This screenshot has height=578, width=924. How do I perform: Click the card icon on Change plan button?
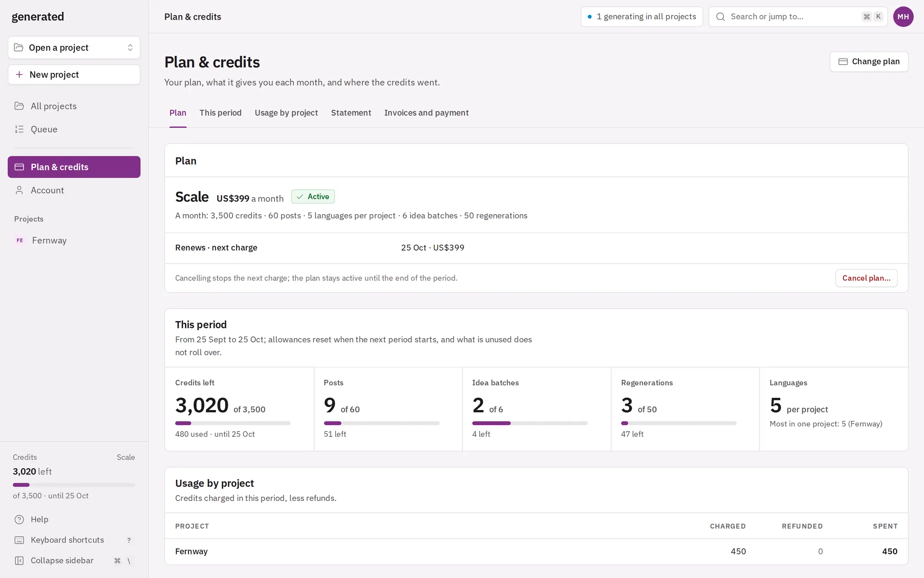tap(843, 62)
